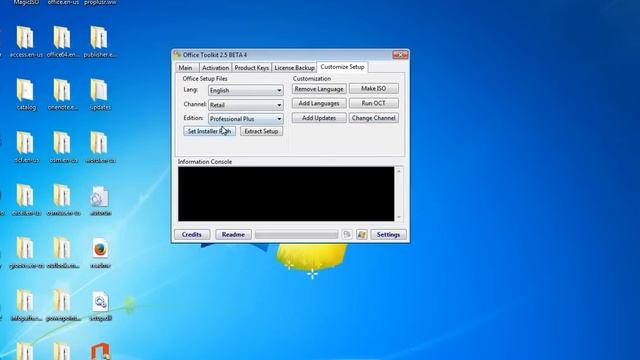
Task: Open the Product Keys tab
Action: (x=251, y=68)
